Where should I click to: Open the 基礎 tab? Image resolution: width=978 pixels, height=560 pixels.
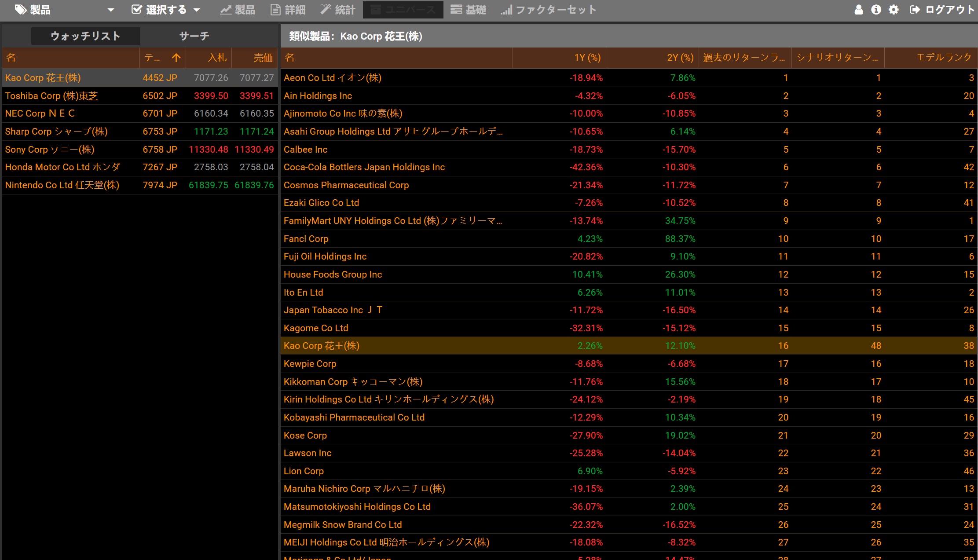469,10
